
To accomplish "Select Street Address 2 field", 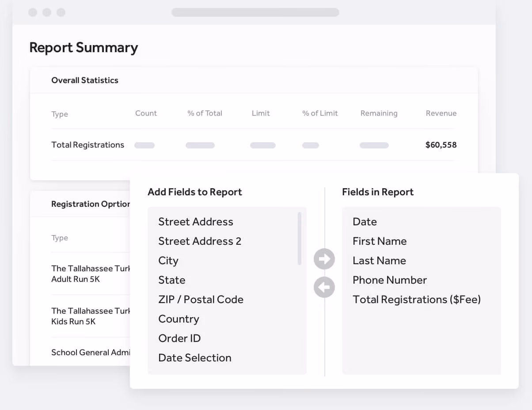I will coord(200,241).
